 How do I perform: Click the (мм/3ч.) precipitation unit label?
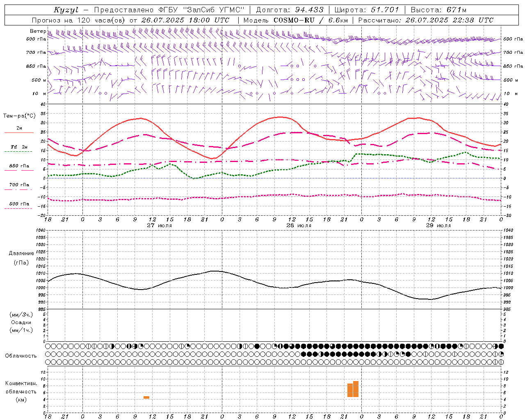click(x=21, y=315)
